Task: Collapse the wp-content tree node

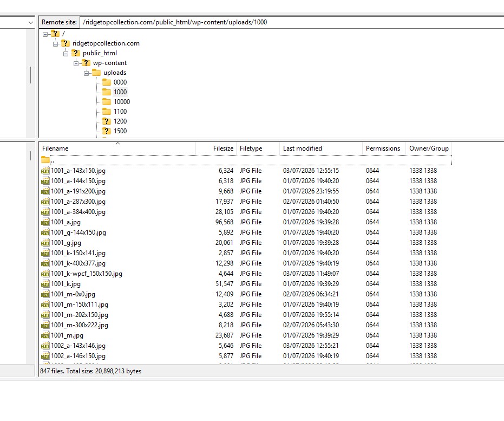Action: pos(76,63)
